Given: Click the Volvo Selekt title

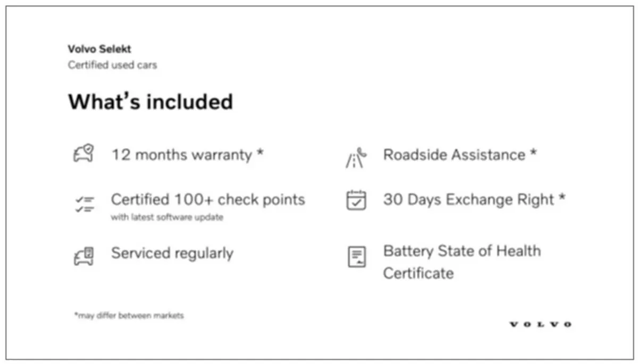Looking at the screenshot, I should [99, 49].
